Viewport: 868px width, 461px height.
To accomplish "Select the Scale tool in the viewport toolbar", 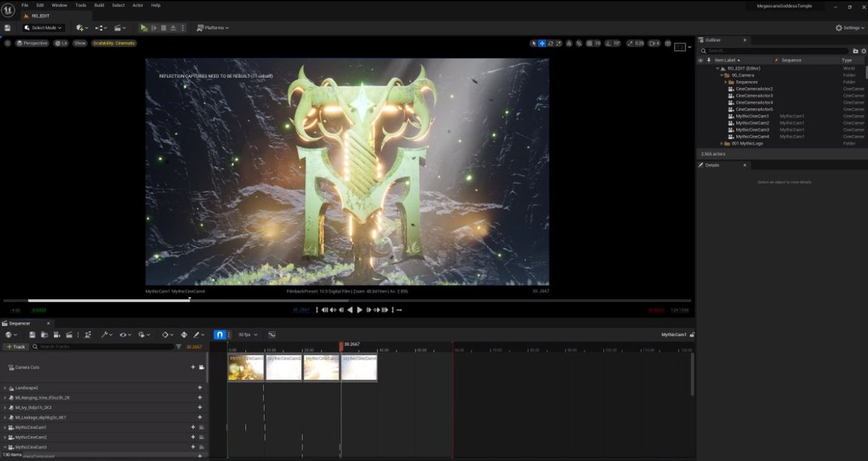I will (558, 43).
